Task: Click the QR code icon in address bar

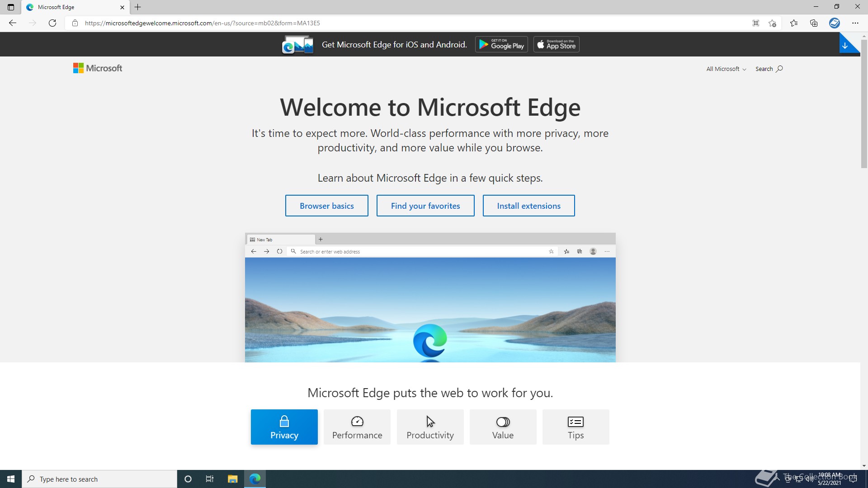Action: point(755,23)
